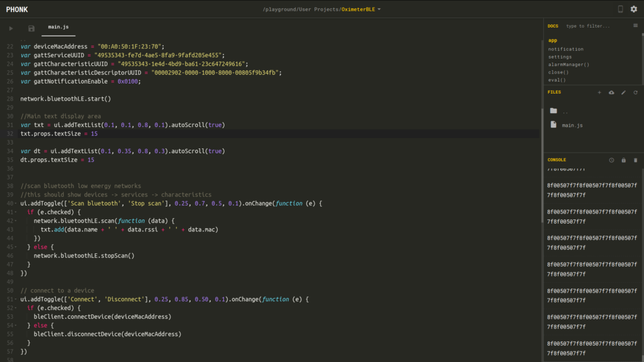Viewport: 644px width, 362px height.
Task: Open the eval() docs entry
Action: [557, 80]
